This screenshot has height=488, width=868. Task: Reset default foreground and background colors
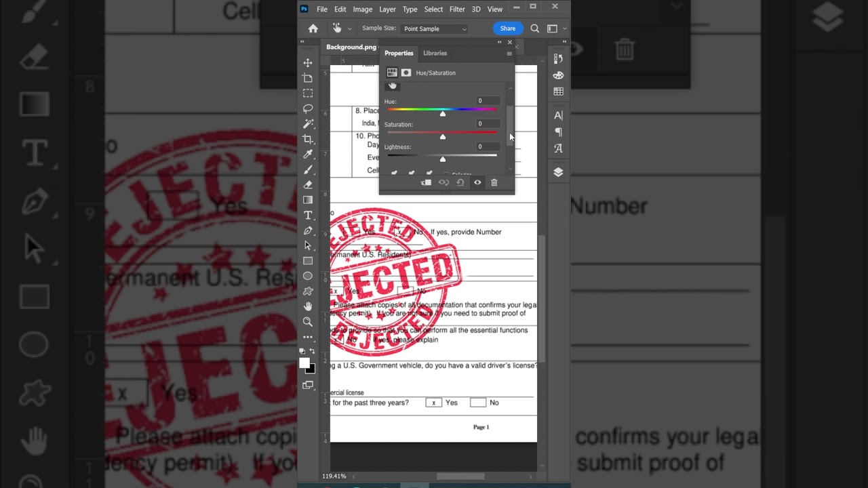click(x=302, y=351)
